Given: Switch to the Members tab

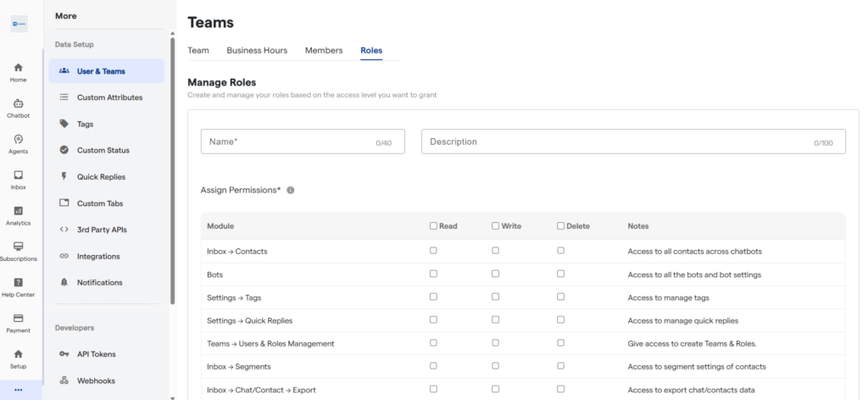Looking at the screenshot, I should point(324,51).
